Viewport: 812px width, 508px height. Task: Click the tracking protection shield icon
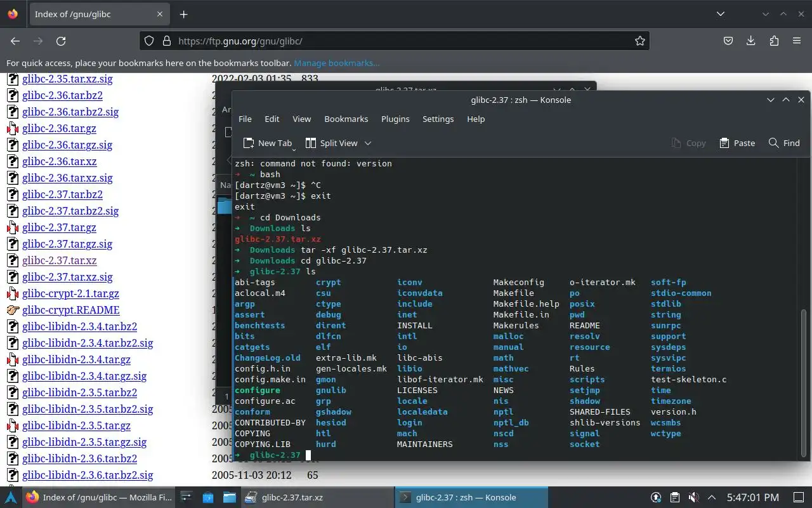click(x=149, y=41)
